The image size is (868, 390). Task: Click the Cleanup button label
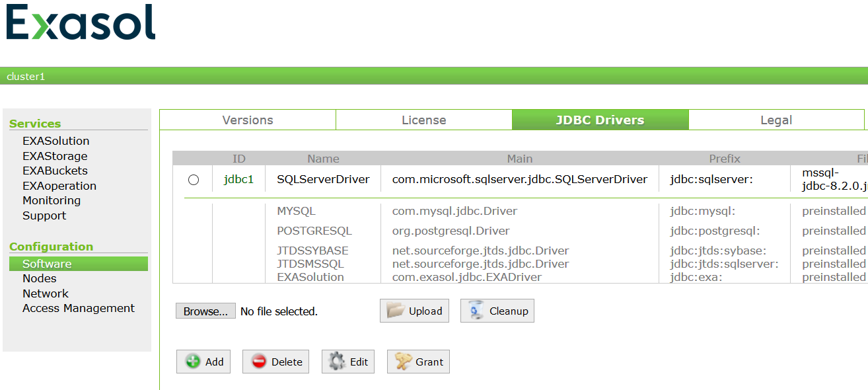[509, 311]
